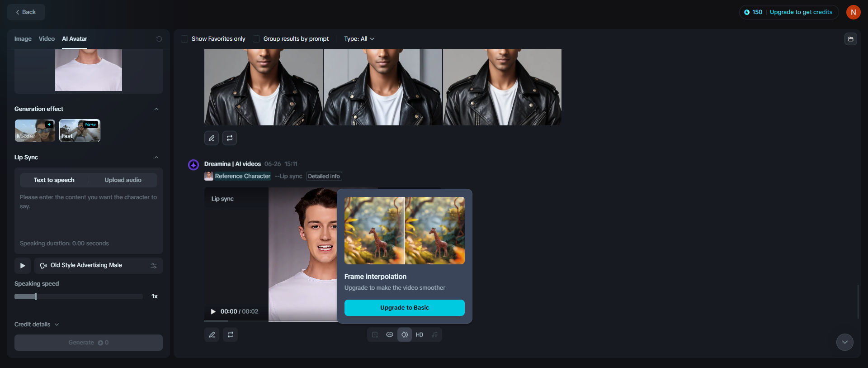Click the lip sync lips icon
868x368 pixels.
coord(390,335)
